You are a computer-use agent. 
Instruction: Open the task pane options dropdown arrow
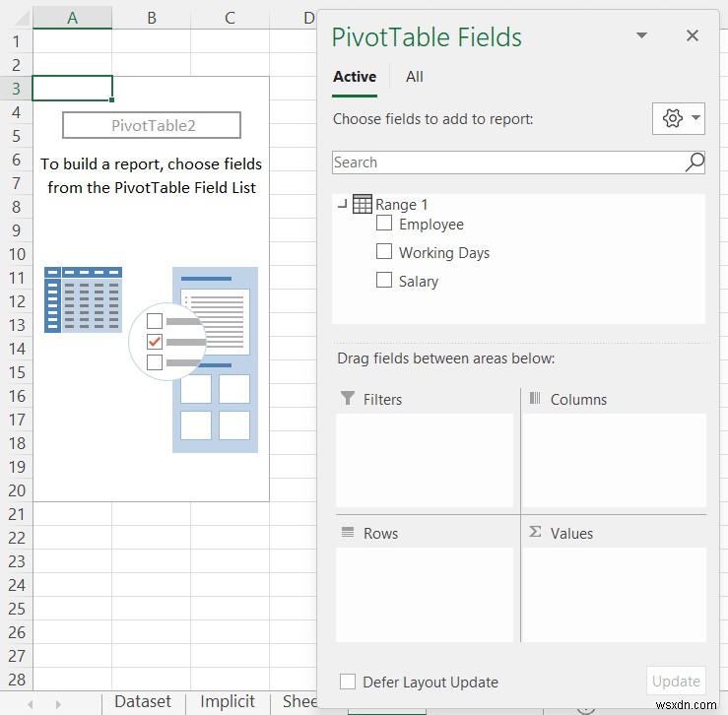pos(642,36)
